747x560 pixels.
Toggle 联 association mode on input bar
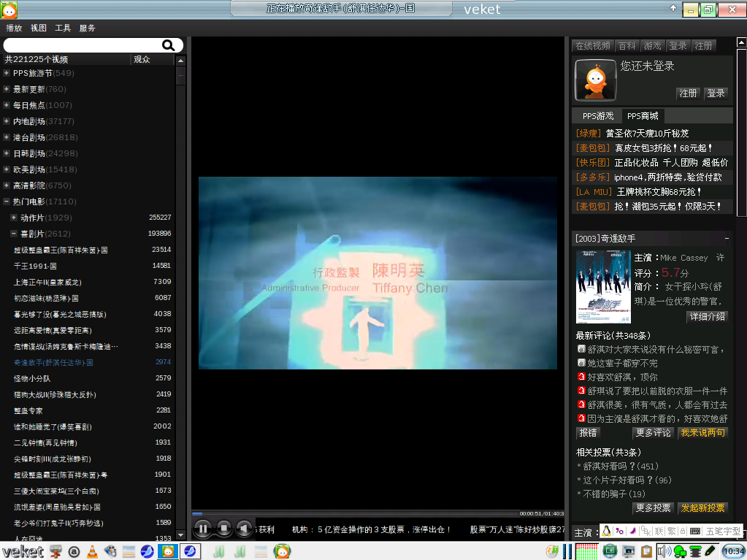(x=659, y=531)
